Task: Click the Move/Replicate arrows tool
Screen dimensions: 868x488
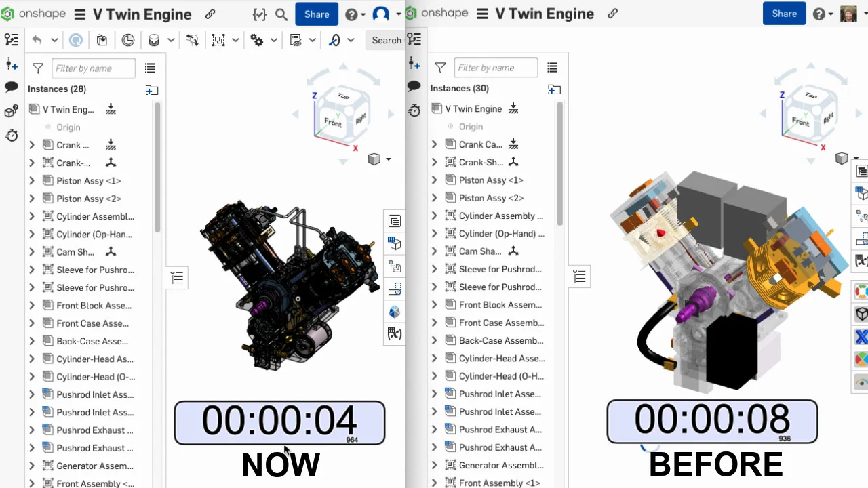Action: pyautogui.click(x=193, y=40)
